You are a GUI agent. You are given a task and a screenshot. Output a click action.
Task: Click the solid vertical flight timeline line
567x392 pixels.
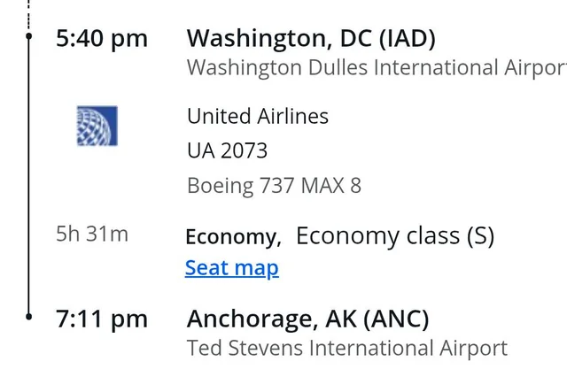point(29,177)
